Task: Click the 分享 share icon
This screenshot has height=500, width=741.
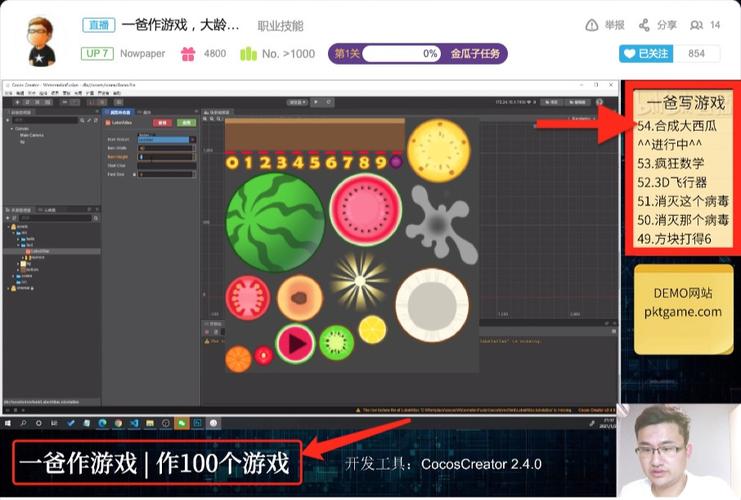Action: (x=644, y=25)
